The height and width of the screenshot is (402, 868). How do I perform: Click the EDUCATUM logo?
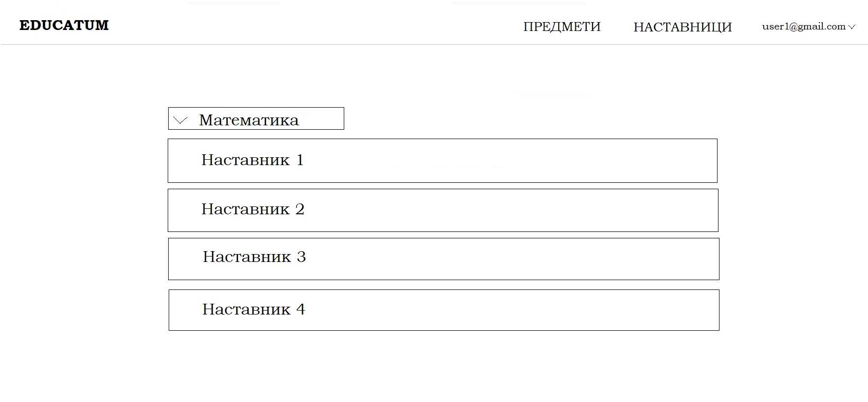point(64,26)
